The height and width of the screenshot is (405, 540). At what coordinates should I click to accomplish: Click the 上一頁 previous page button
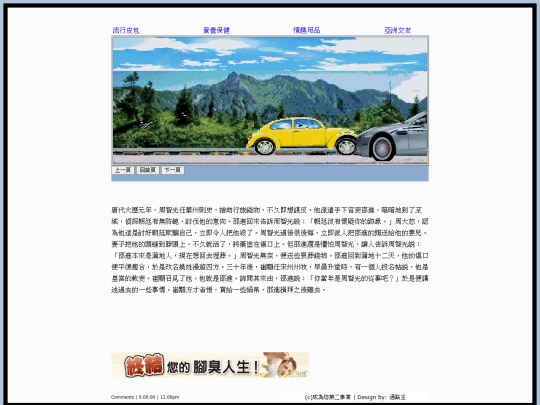click(x=123, y=170)
